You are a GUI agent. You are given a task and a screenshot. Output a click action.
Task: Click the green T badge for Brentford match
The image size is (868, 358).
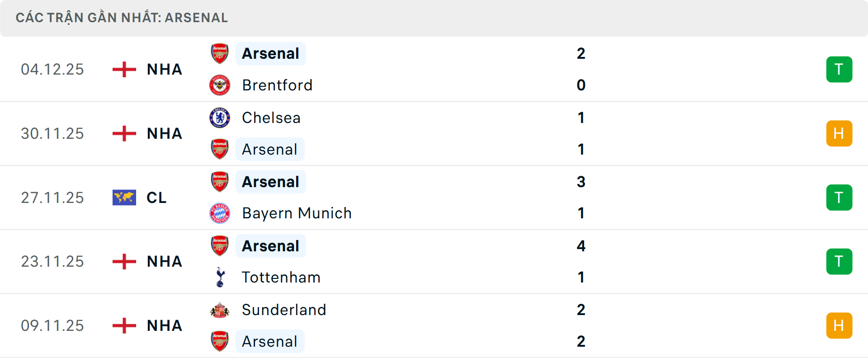[839, 70]
